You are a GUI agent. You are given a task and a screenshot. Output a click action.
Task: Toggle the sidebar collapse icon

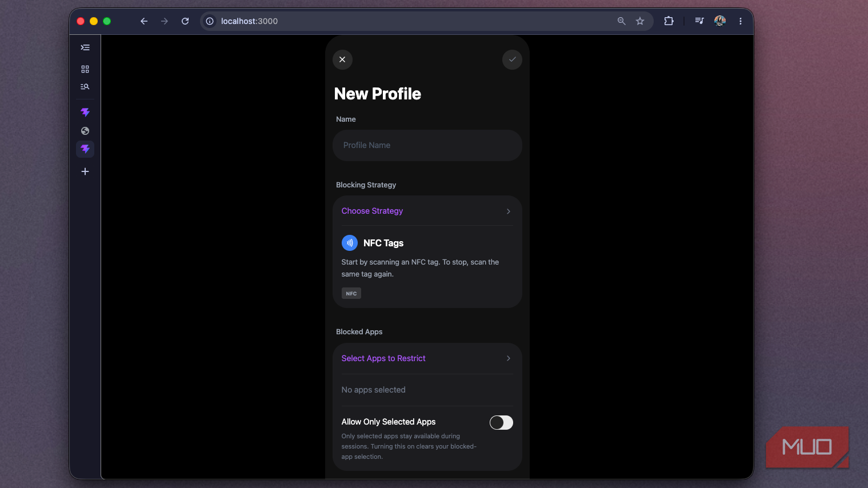(x=85, y=47)
